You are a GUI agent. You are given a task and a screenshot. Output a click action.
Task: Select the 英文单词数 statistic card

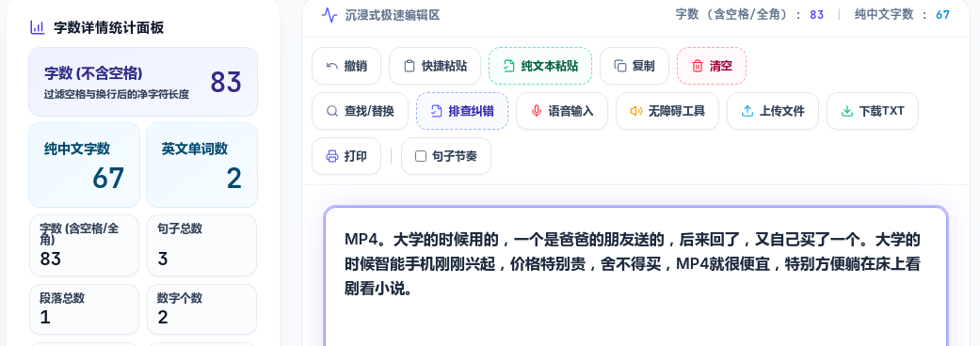tap(201, 165)
